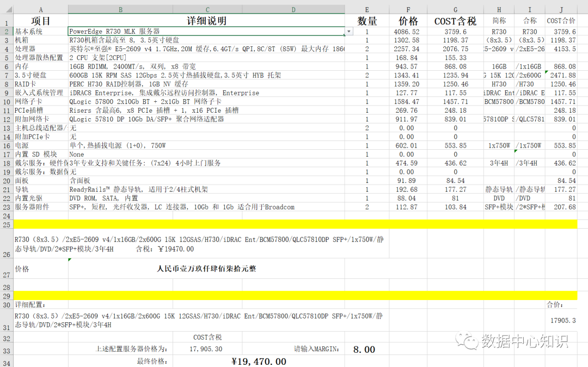Click the 数量 header cell
The width and height of the screenshot is (588, 367).
tap(367, 21)
